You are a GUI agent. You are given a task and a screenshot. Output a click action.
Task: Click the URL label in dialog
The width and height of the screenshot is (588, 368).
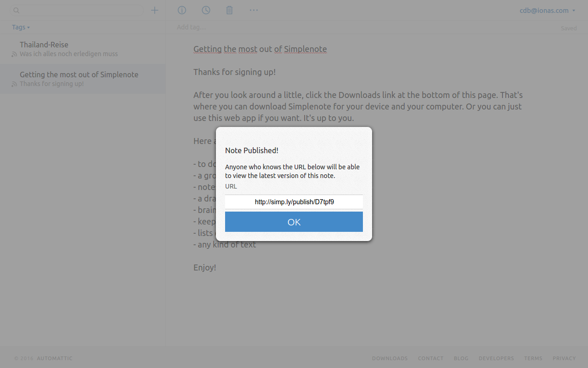[231, 186]
